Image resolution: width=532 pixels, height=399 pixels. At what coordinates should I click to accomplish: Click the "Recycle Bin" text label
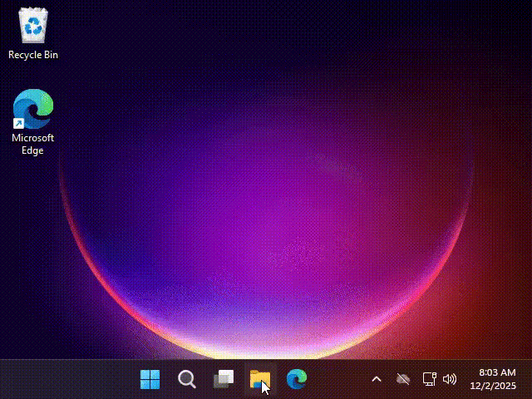[x=33, y=55]
